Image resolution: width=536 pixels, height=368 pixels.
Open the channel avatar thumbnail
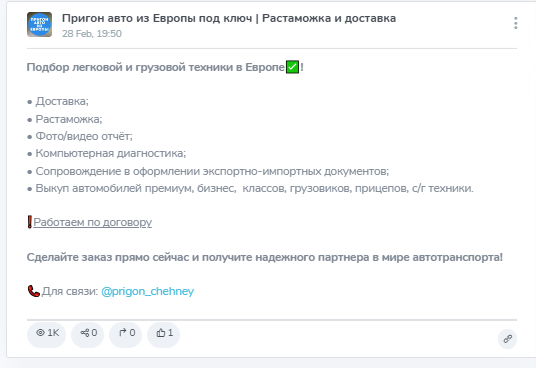click(x=39, y=25)
